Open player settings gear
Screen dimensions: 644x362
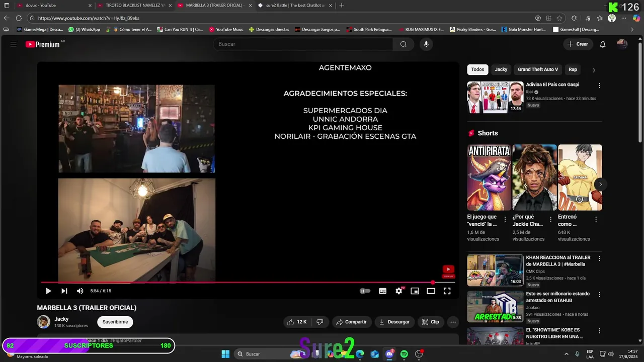(399, 291)
